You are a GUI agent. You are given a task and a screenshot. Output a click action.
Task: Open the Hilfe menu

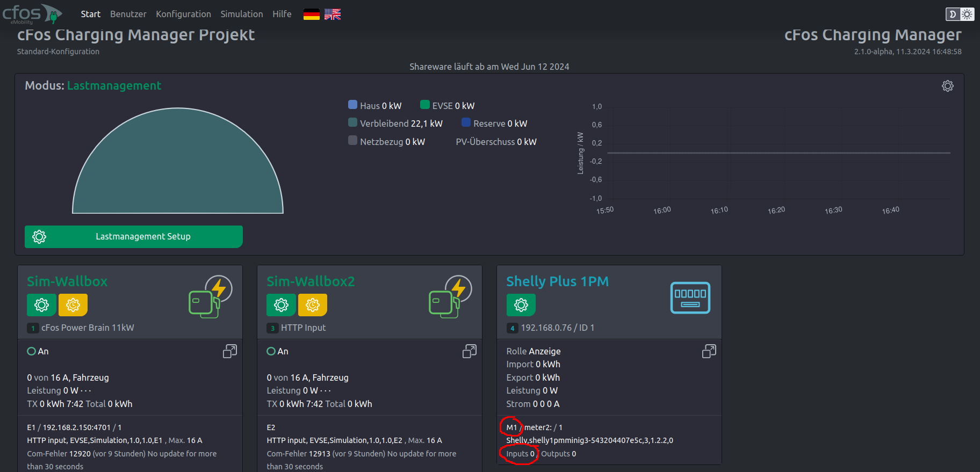point(282,14)
